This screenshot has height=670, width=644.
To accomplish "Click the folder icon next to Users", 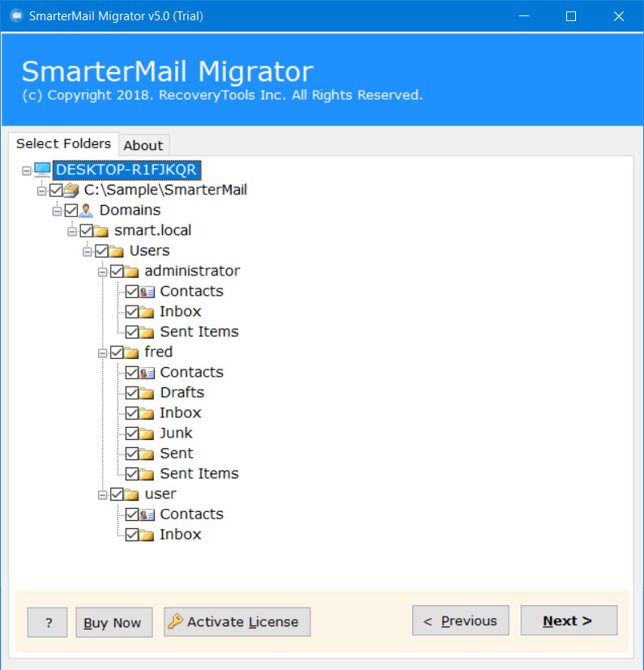I will [x=116, y=251].
